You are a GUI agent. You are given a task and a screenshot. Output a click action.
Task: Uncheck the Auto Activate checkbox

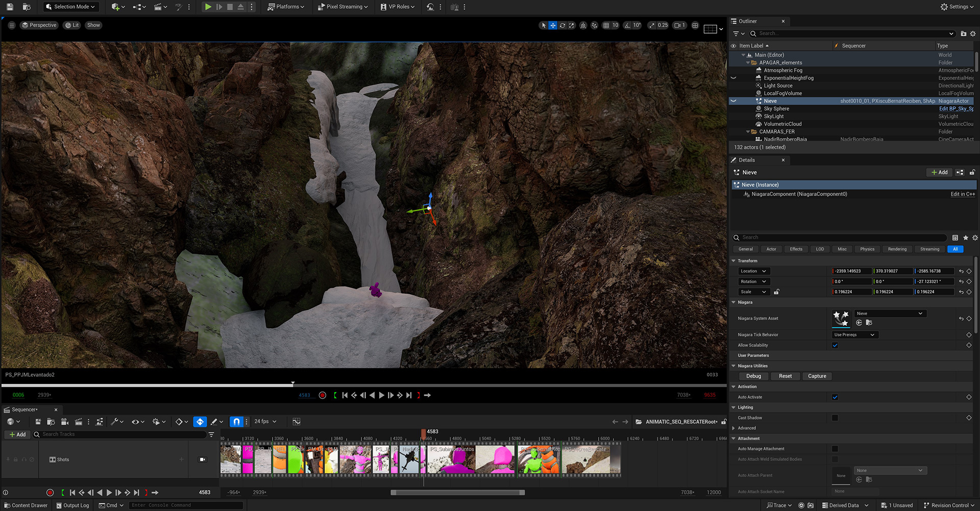(835, 397)
